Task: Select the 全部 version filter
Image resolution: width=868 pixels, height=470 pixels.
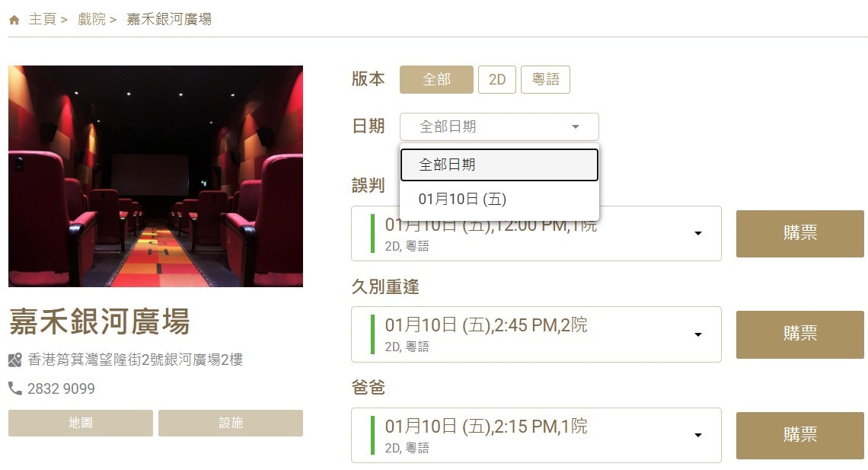Action: pos(436,80)
